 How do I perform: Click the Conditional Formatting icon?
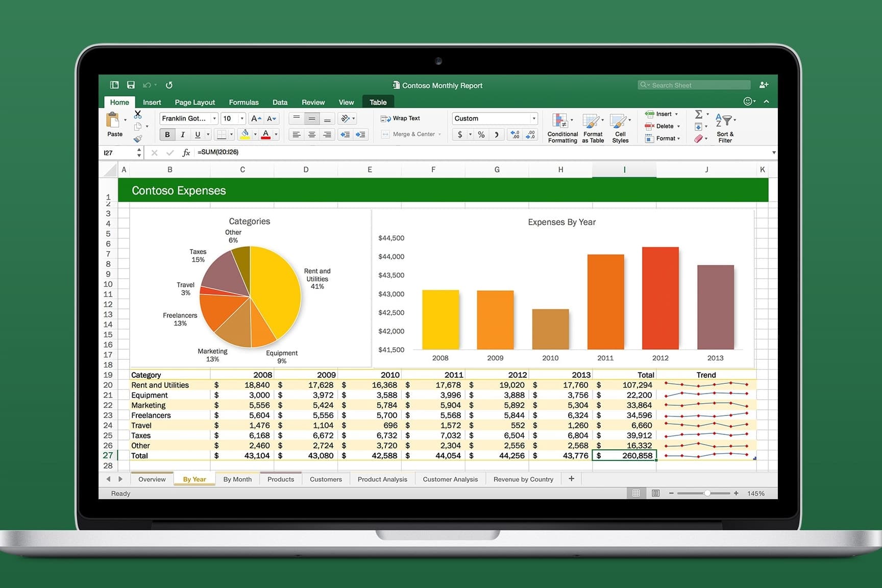pos(560,121)
